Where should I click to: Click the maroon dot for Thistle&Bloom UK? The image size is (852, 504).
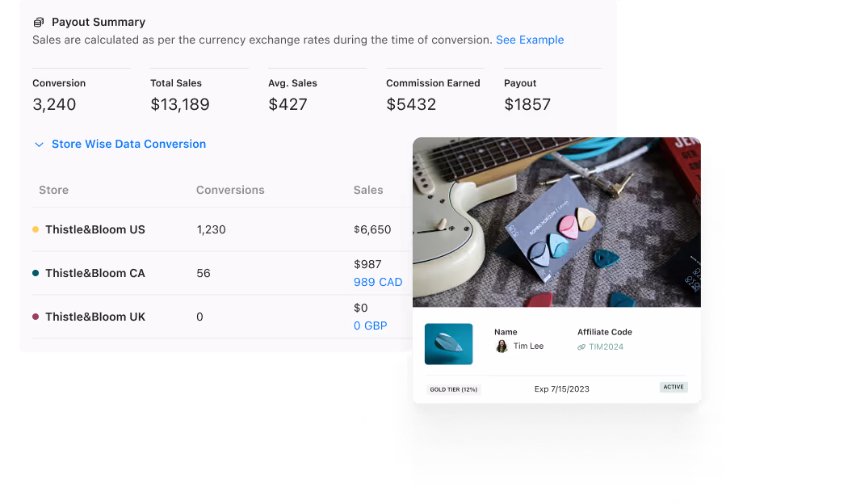coord(36,317)
